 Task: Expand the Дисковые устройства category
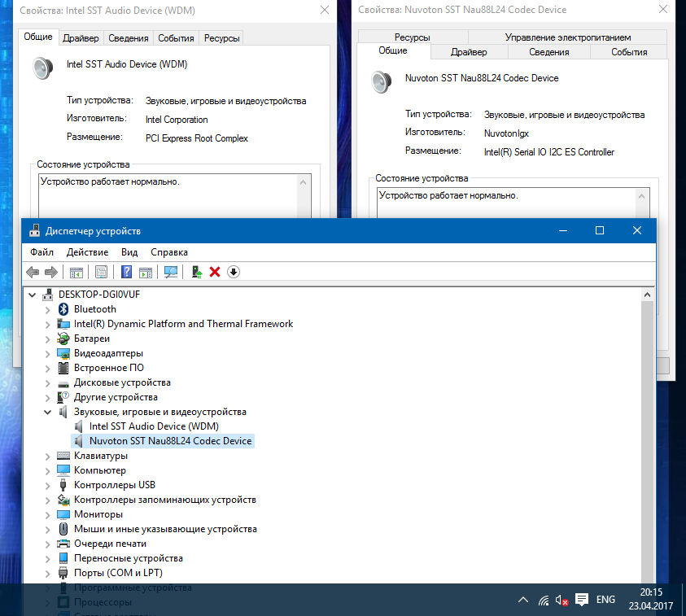48,383
